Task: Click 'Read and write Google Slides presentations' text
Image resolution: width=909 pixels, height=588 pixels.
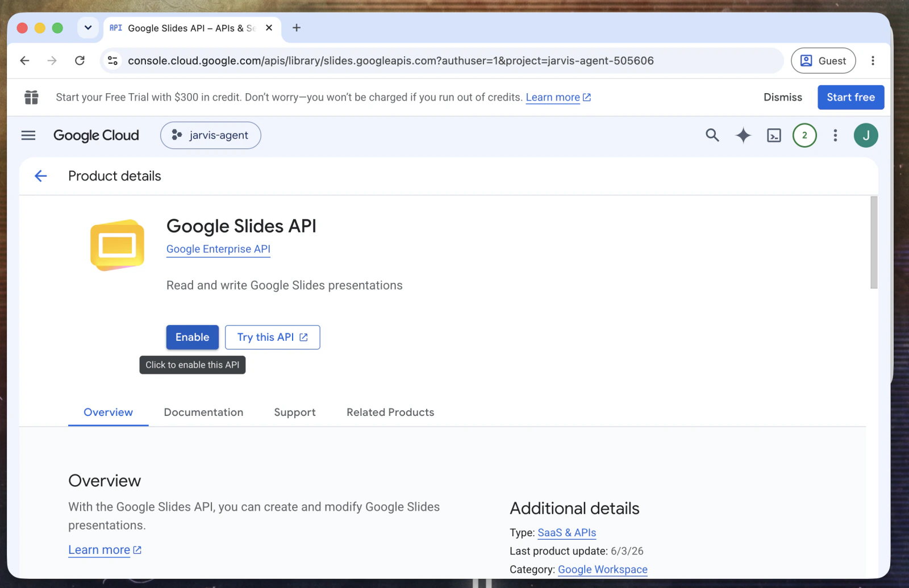Action: [285, 285]
